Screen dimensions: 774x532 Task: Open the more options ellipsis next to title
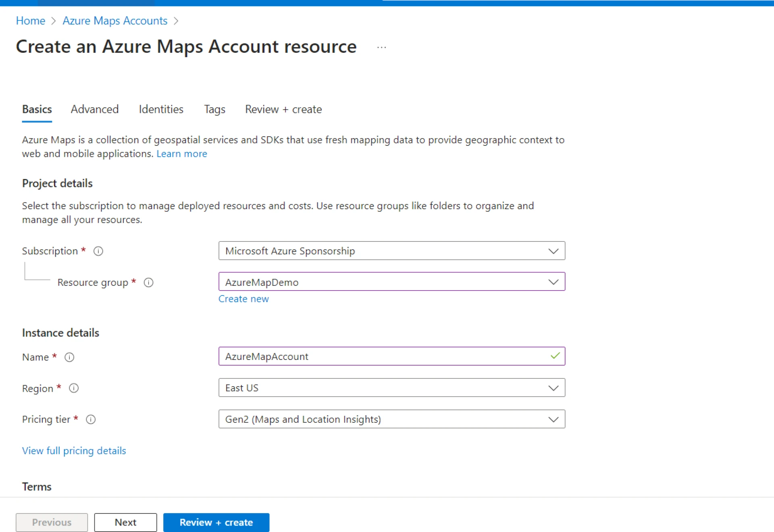tap(381, 47)
